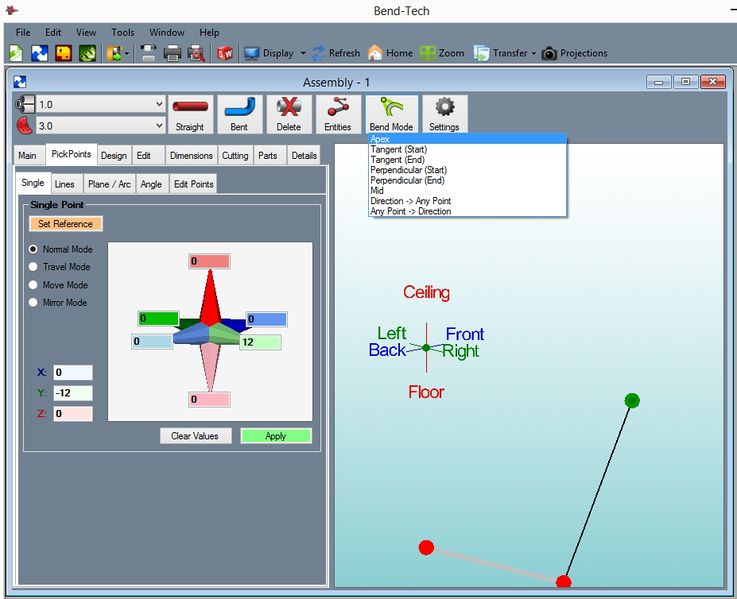Click the new document toolbar icon
This screenshot has height=599, width=737.
pyautogui.click(x=16, y=53)
